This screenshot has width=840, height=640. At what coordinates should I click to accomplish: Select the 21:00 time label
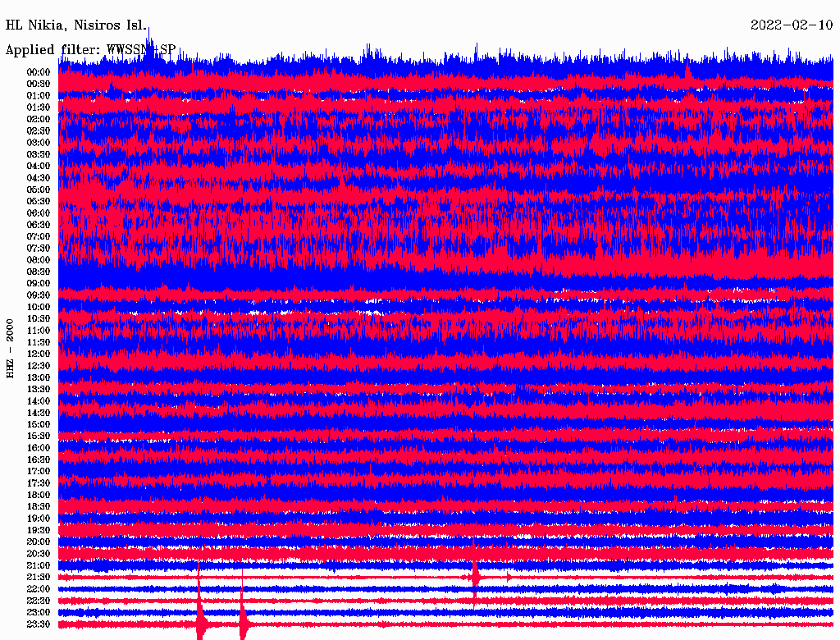39,565
